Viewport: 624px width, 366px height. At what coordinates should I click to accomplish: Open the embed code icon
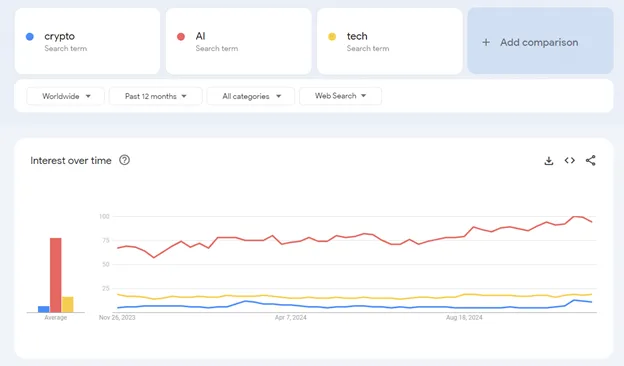tap(569, 160)
